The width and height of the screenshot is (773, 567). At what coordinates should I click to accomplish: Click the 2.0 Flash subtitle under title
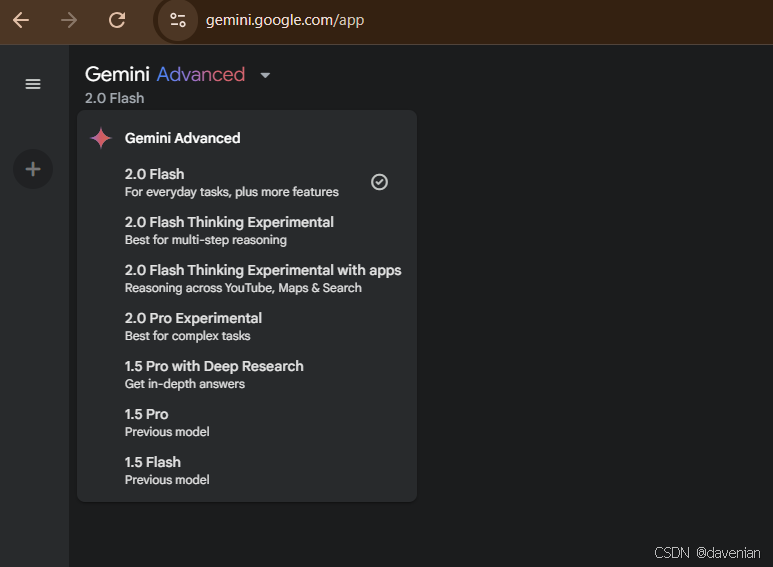(x=114, y=98)
